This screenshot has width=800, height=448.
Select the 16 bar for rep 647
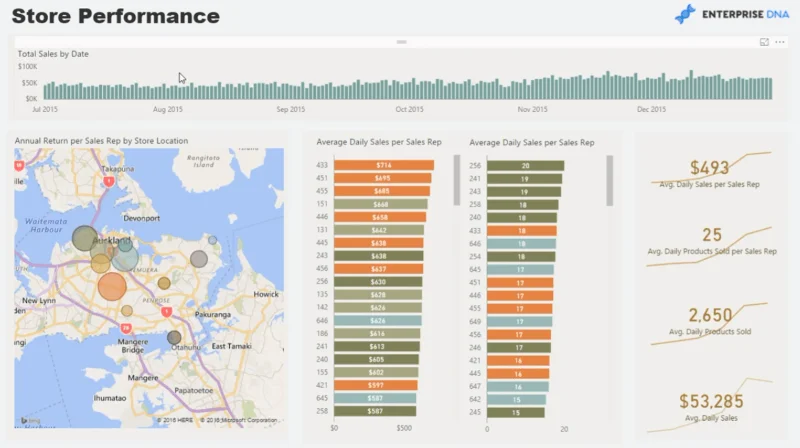(518, 386)
